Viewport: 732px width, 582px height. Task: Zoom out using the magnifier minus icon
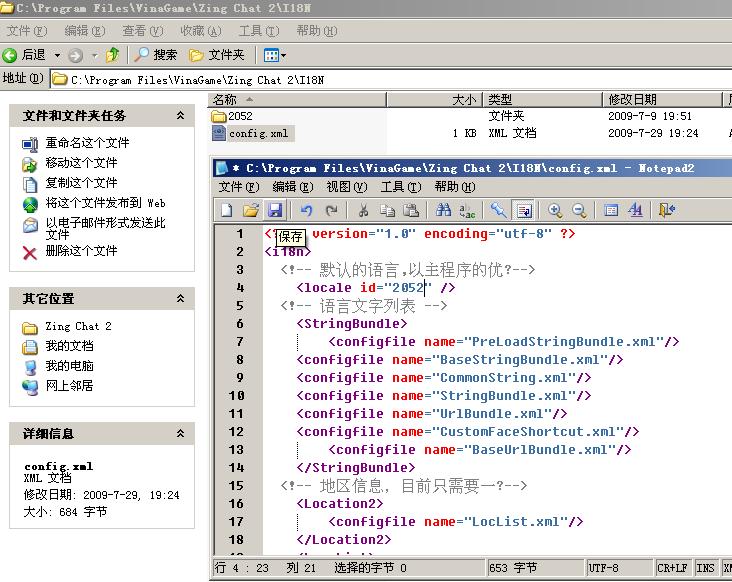[x=579, y=210]
